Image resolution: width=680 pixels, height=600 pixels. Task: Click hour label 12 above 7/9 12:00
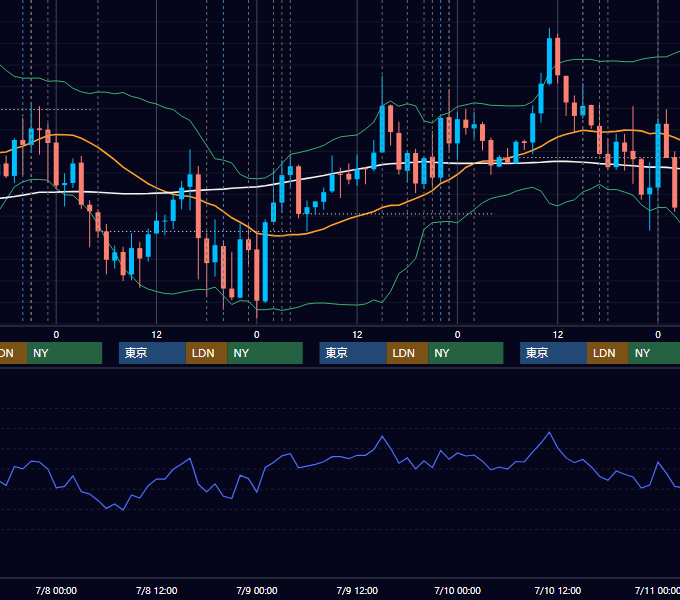pyautogui.click(x=357, y=335)
